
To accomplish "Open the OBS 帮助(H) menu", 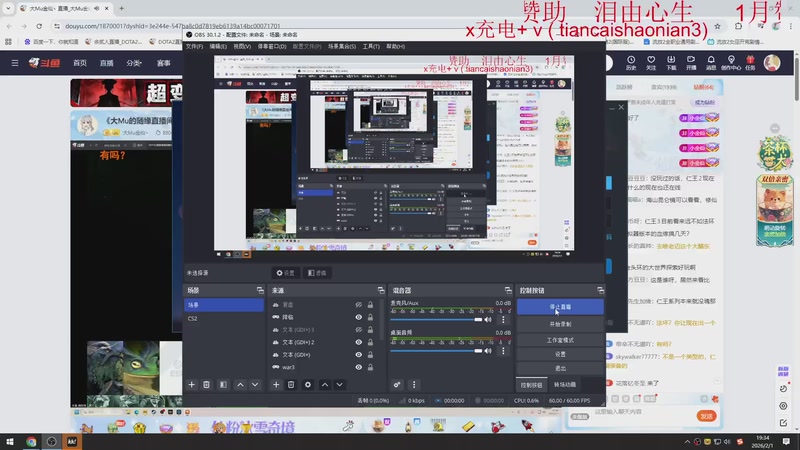I will [395, 46].
